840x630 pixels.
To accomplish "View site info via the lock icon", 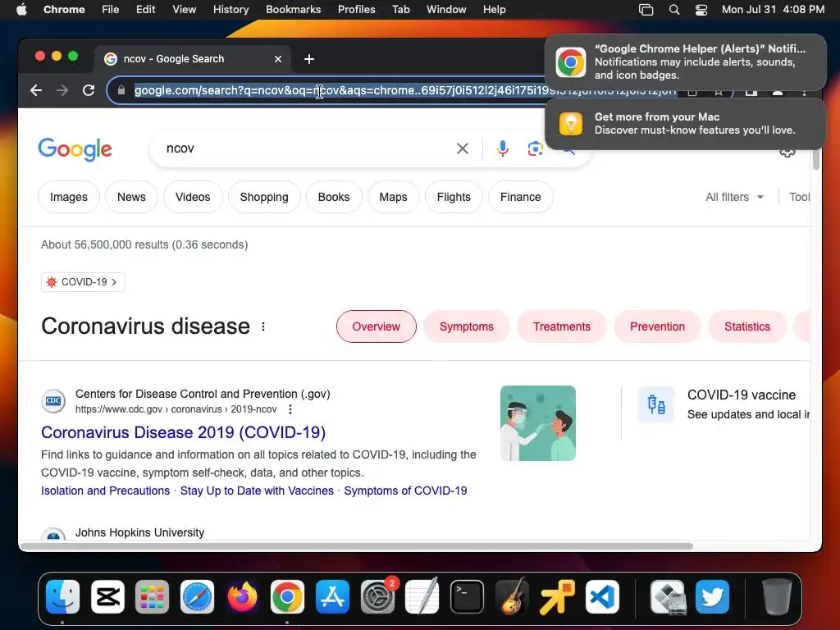I will pyautogui.click(x=121, y=90).
